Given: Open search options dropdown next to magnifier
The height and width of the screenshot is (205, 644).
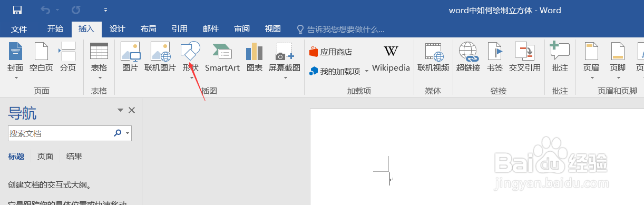Looking at the screenshot, I should tap(128, 134).
